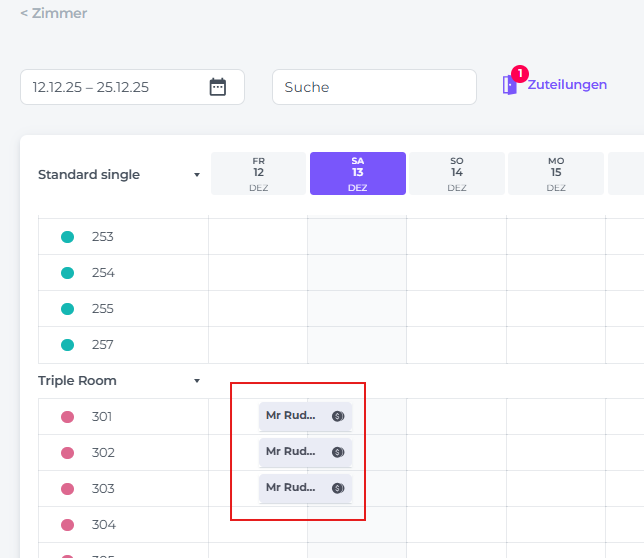The image size is (644, 558).
Task: Select the Friday 12 Dez column header
Action: tap(258, 173)
